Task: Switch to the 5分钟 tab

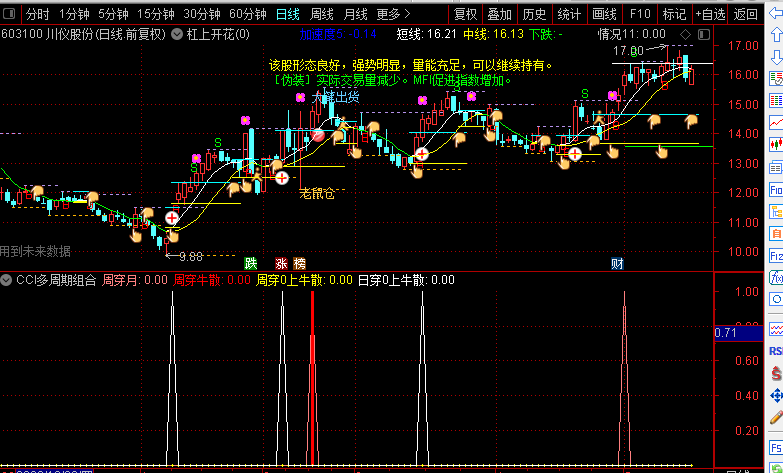Action: click(x=113, y=14)
